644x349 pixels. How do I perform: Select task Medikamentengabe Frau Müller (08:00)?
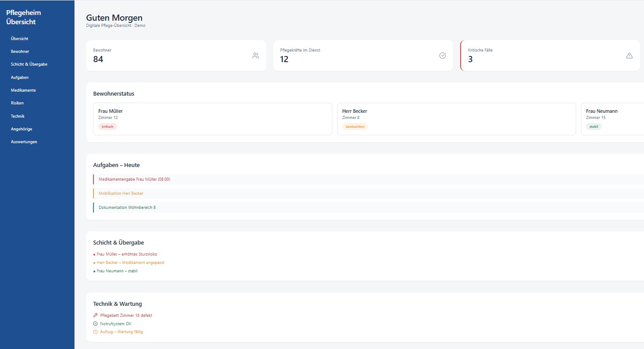tap(134, 179)
